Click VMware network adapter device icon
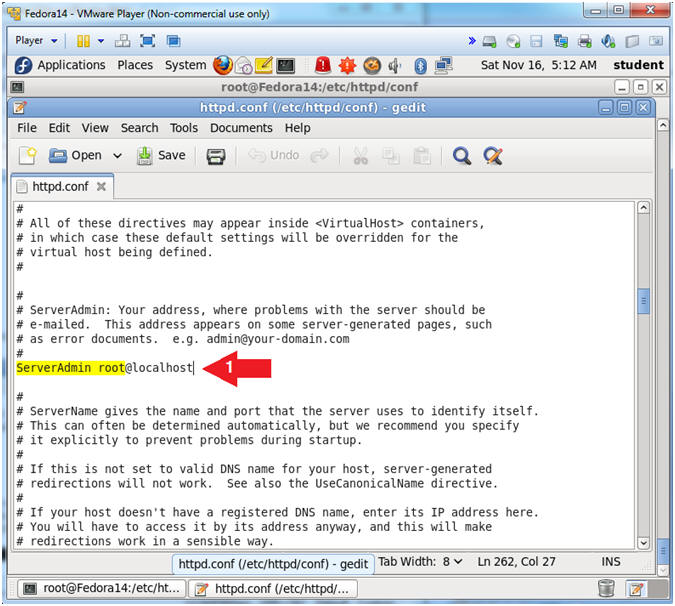Viewport: 675px width, 606px height. point(560,41)
